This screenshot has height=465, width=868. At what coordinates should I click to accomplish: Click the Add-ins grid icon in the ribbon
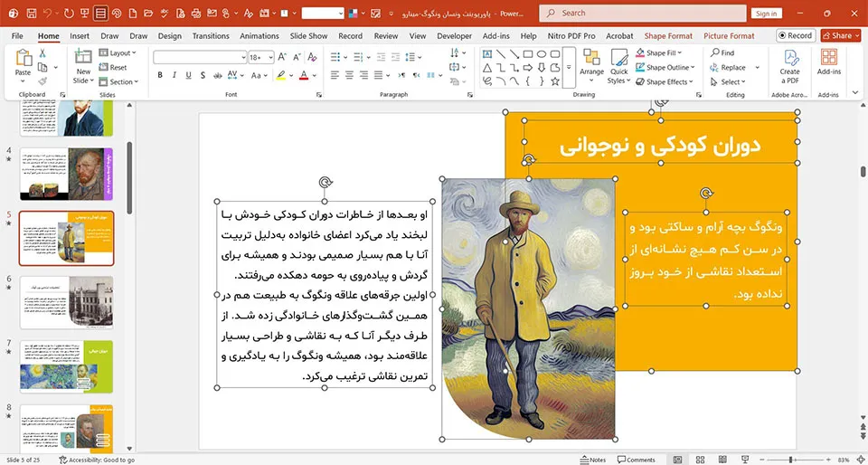[x=829, y=58]
